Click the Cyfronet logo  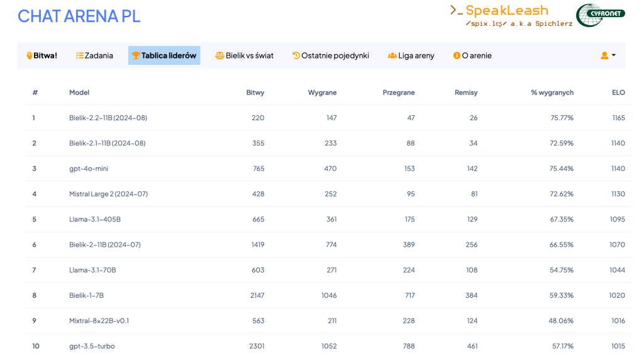600,15
